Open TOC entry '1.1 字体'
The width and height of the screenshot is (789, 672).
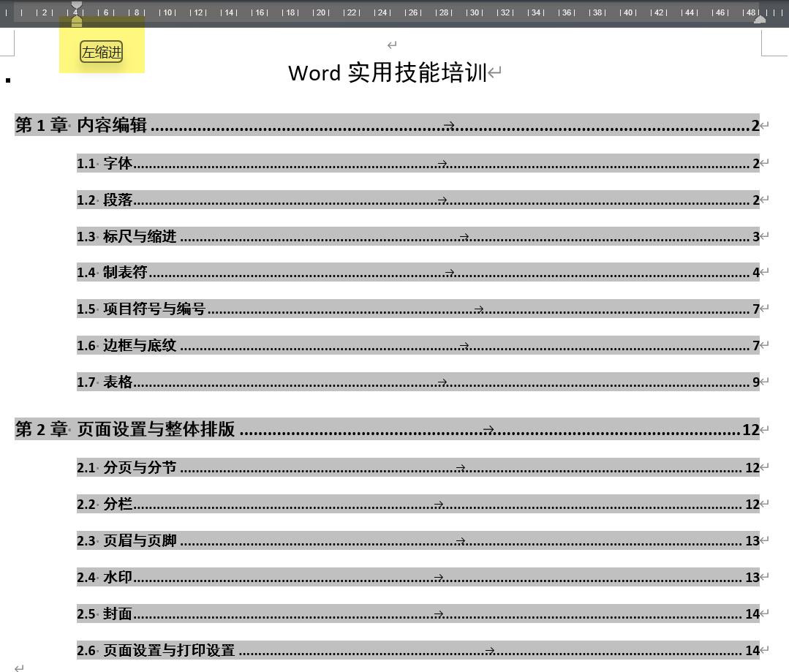click(418, 163)
